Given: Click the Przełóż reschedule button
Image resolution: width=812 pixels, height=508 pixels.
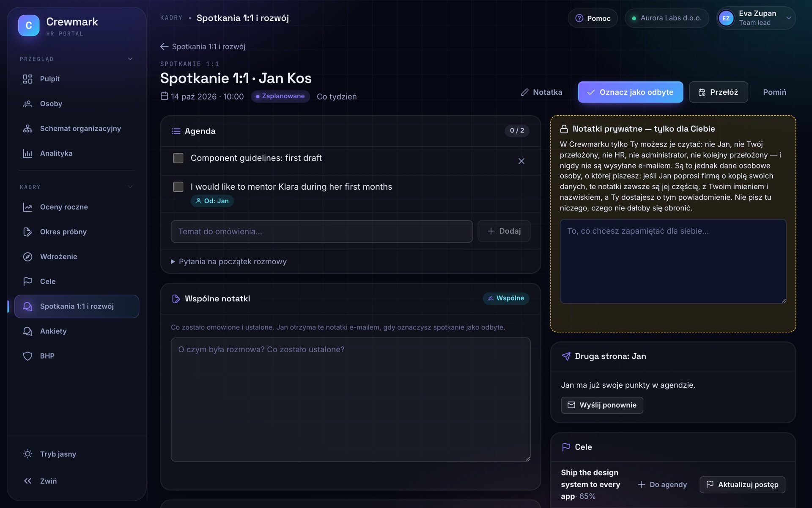Looking at the screenshot, I should [x=718, y=92].
